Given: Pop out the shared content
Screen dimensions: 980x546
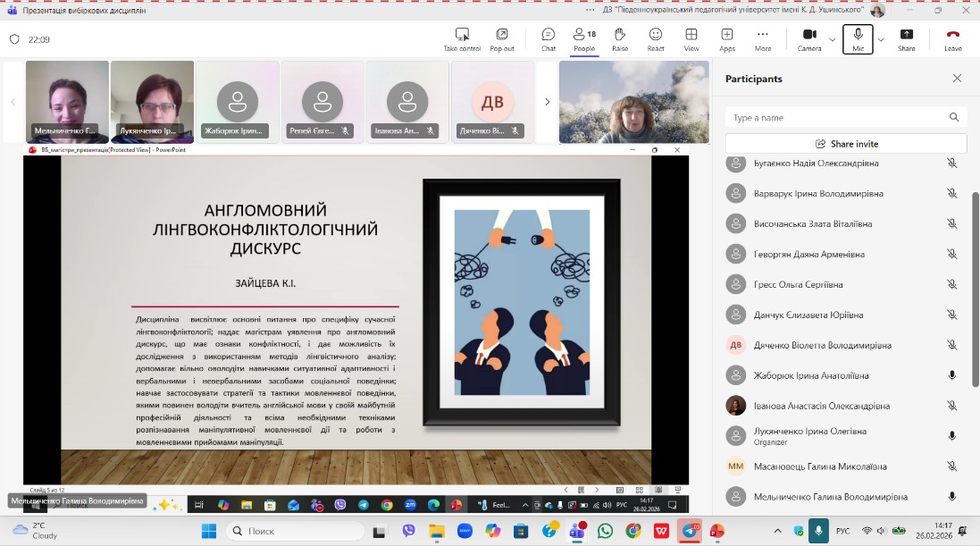Looking at the screenshot, I should pyautogui.click(x=502, y=38).
